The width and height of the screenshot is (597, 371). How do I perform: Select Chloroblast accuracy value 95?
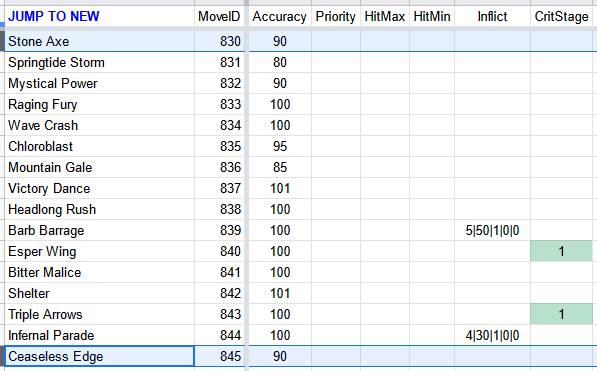point(280,146)
